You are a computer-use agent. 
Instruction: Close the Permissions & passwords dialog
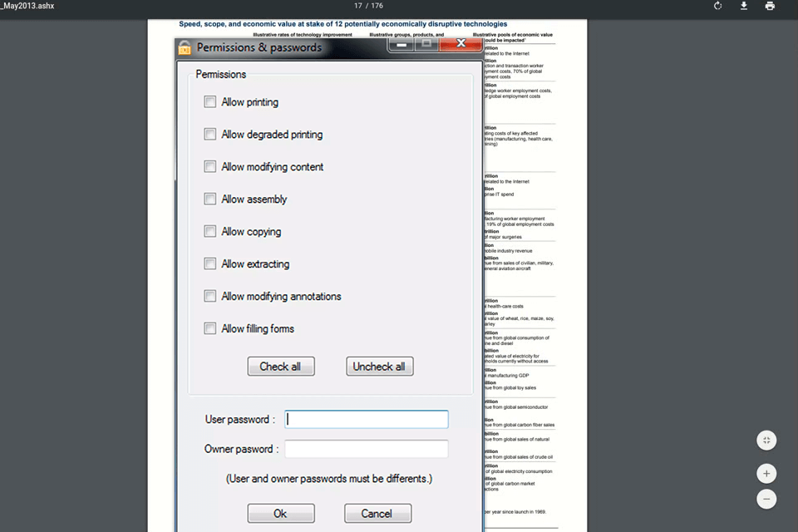461,44
